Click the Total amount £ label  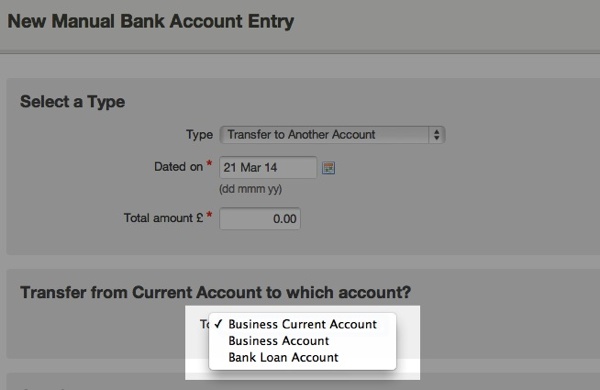click(163, 218)
